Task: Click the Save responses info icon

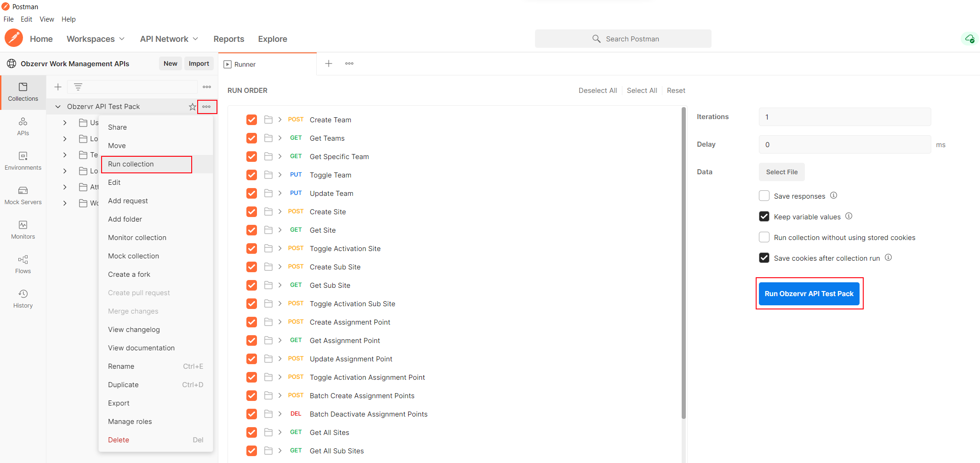Action: [x=834, y=195]
